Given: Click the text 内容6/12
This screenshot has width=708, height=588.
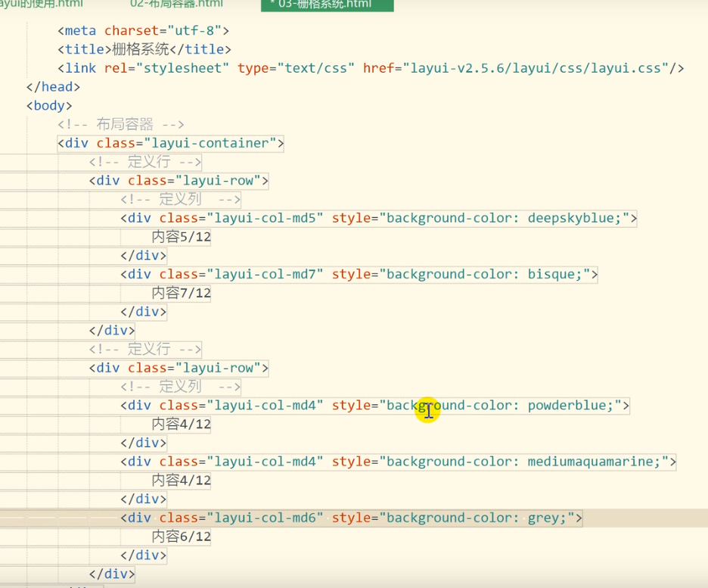Looking at the screenshot, I should 181,537.
